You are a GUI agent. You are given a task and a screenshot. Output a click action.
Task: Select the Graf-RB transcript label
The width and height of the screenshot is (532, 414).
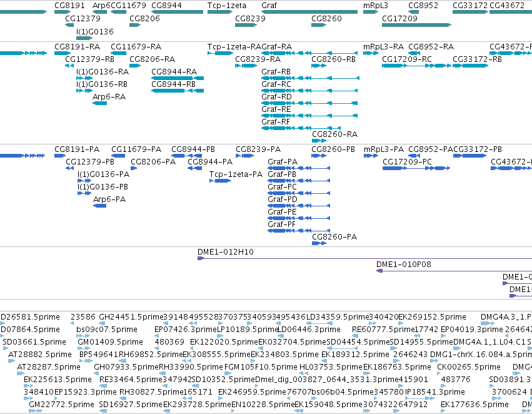pyautogui.click(x=276, y=71)
